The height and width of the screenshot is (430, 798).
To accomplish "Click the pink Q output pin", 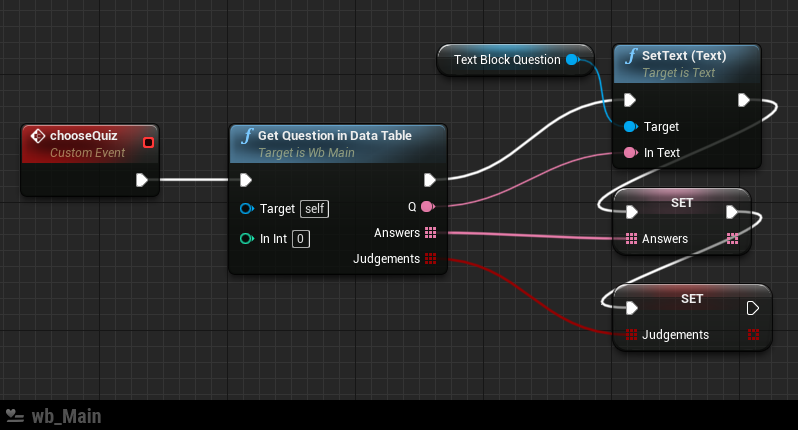I will (428, 206).
